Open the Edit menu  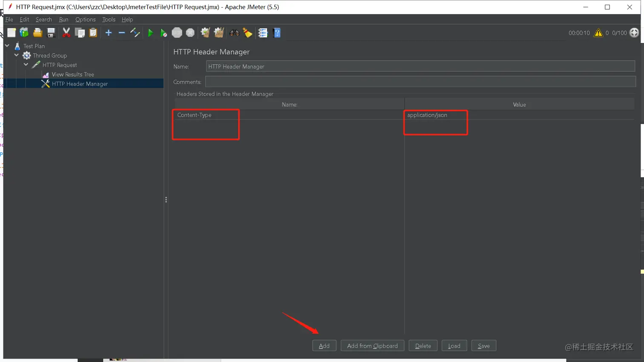tap(24, 20)
